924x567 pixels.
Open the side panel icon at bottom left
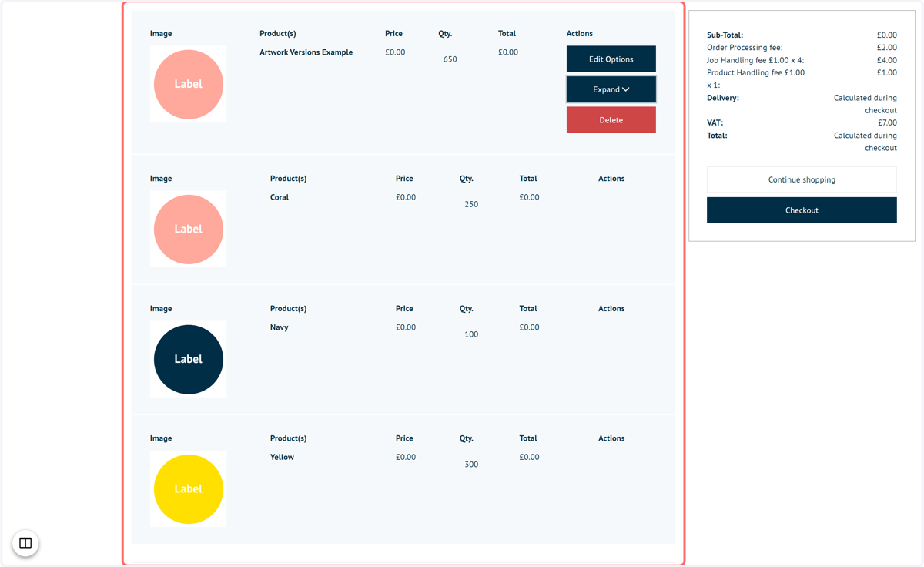(25, 543)
